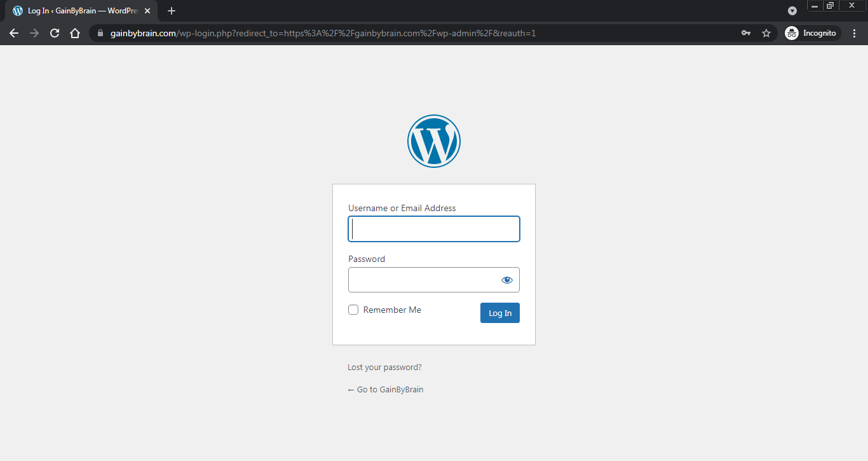Image resolution: width=868 pixels, height=461 pixels.
Task: Click the URL address bar text
Action: click(x=323, y=33)
